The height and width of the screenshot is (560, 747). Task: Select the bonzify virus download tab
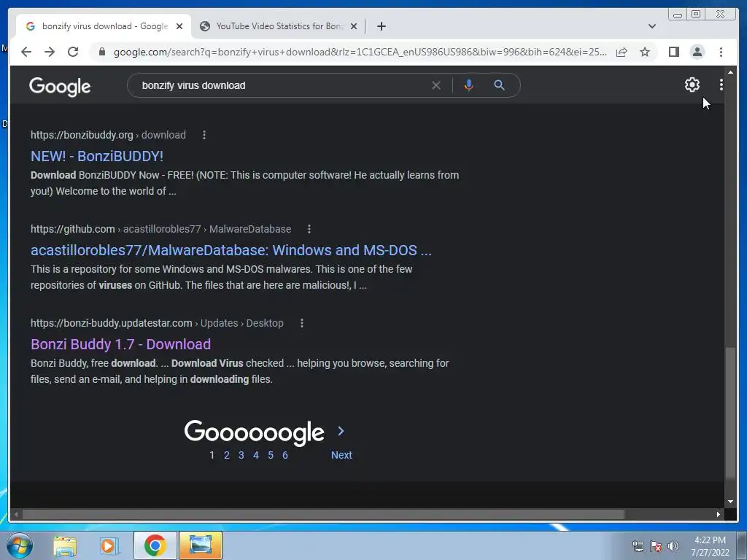(104, 26)
